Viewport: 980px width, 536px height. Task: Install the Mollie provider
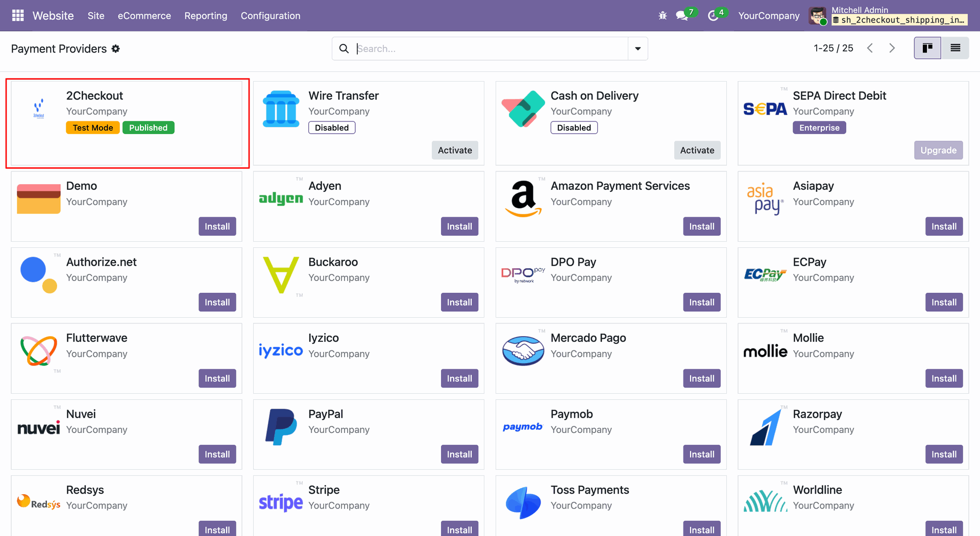(x=944, y=378)
